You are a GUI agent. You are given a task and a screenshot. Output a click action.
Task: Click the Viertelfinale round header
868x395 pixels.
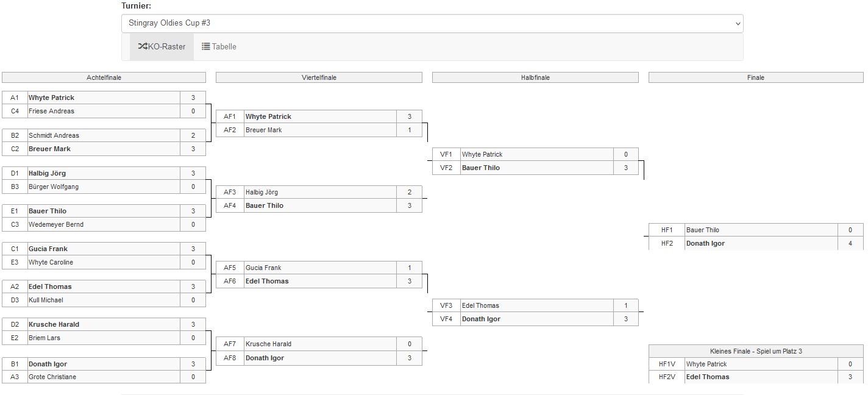(319, 77)
